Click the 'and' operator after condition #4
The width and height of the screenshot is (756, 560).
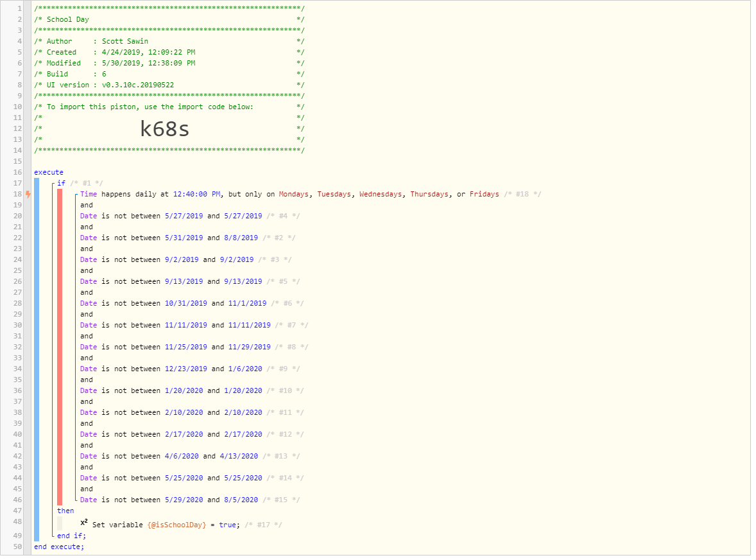click(87, 228)
